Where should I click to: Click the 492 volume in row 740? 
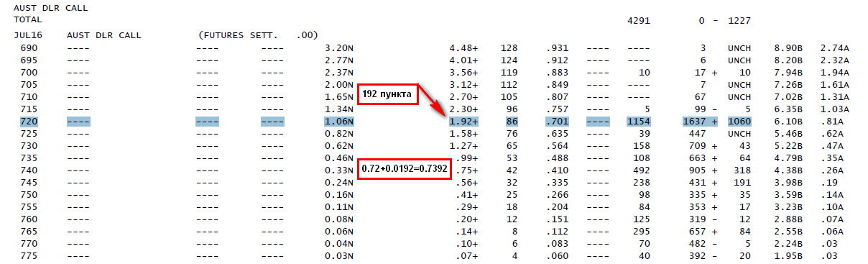point(642,170)
